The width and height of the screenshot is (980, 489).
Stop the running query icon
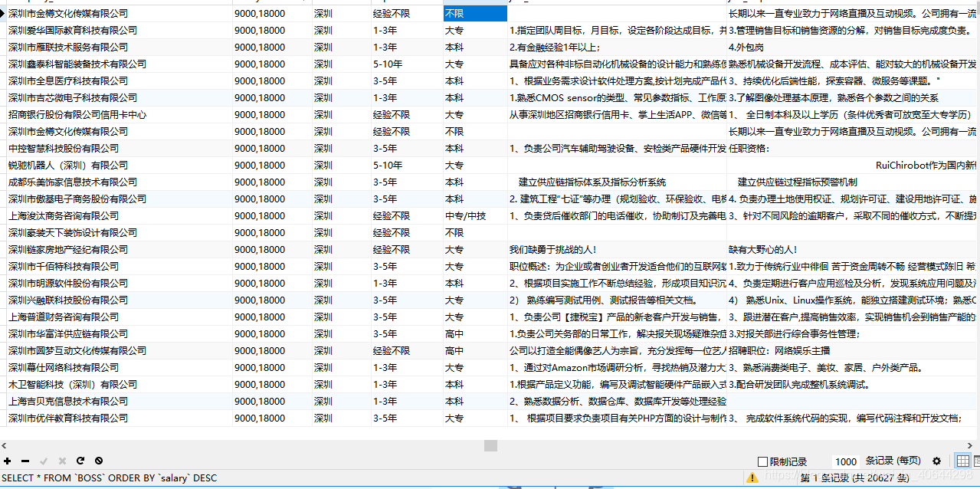pos(98,461)
